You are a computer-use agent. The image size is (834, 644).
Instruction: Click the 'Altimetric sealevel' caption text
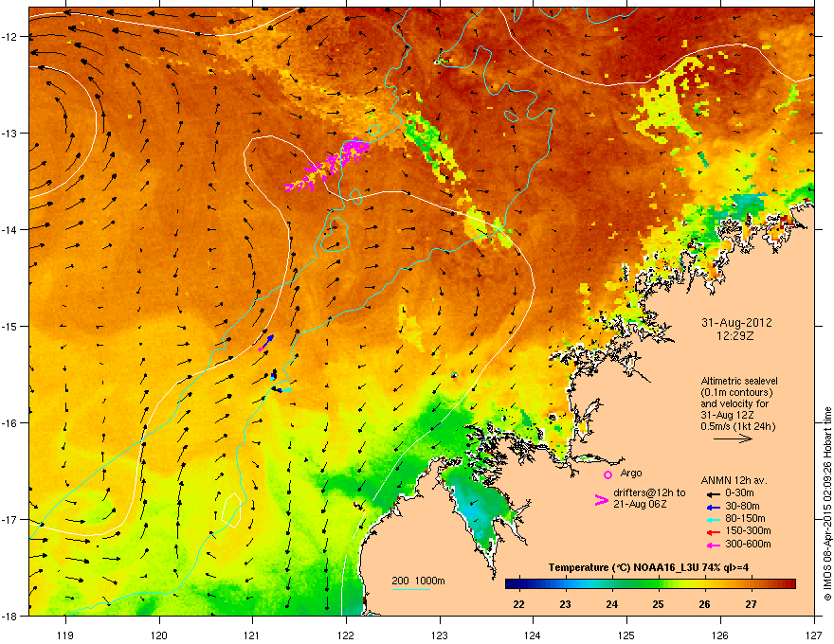[x=739, y=381]
